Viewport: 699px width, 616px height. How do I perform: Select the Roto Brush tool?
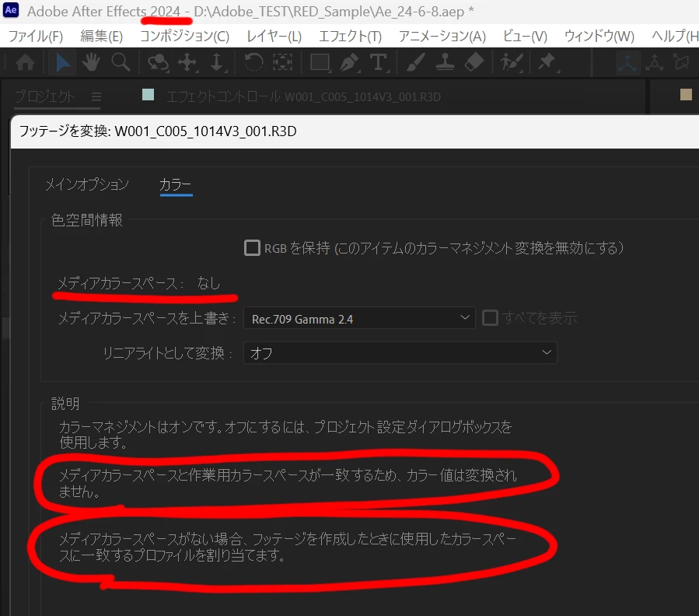(511, 62)
